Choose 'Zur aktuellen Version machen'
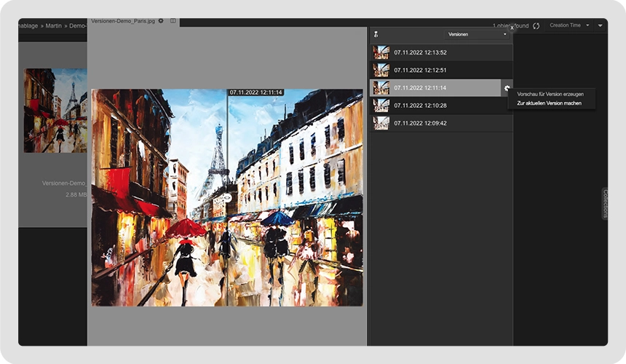 click(549, 103)
